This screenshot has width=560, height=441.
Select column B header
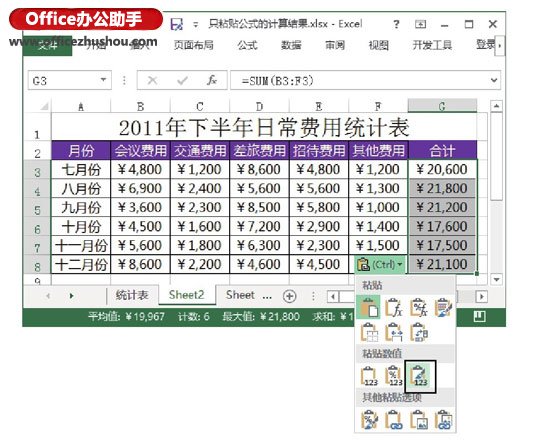(x=140, y=106)
